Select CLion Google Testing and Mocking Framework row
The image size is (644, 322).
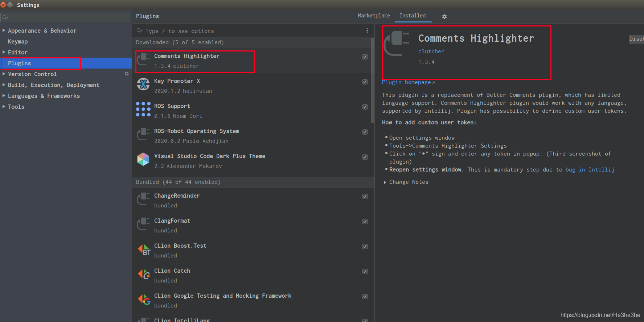(x=252, y=301)
